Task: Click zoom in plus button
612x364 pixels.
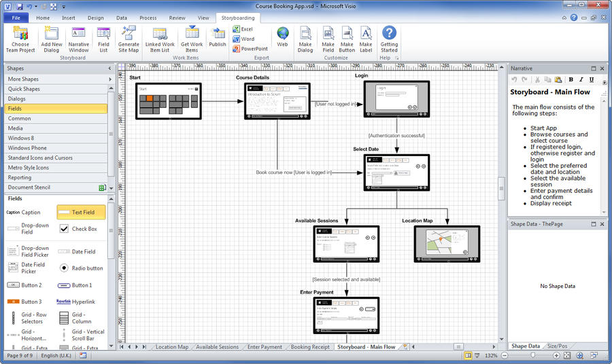Action: [x=556, y=355]
